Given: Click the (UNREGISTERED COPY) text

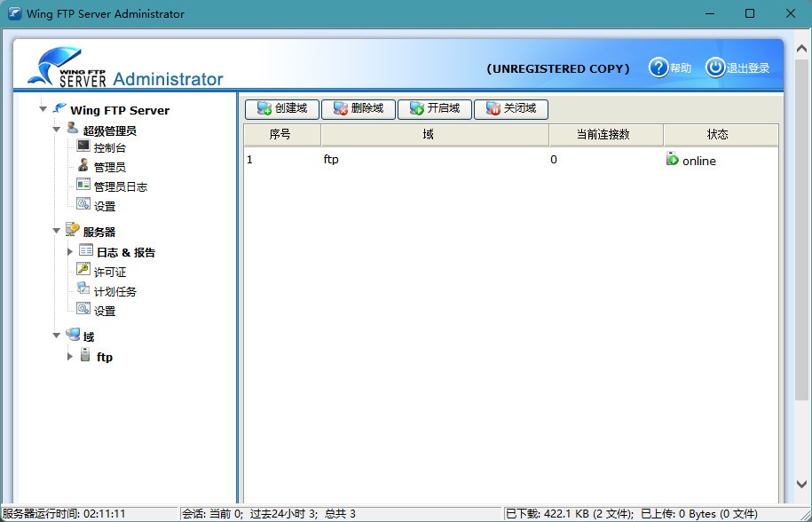Looking at the screenshot, I should [558, 69].
